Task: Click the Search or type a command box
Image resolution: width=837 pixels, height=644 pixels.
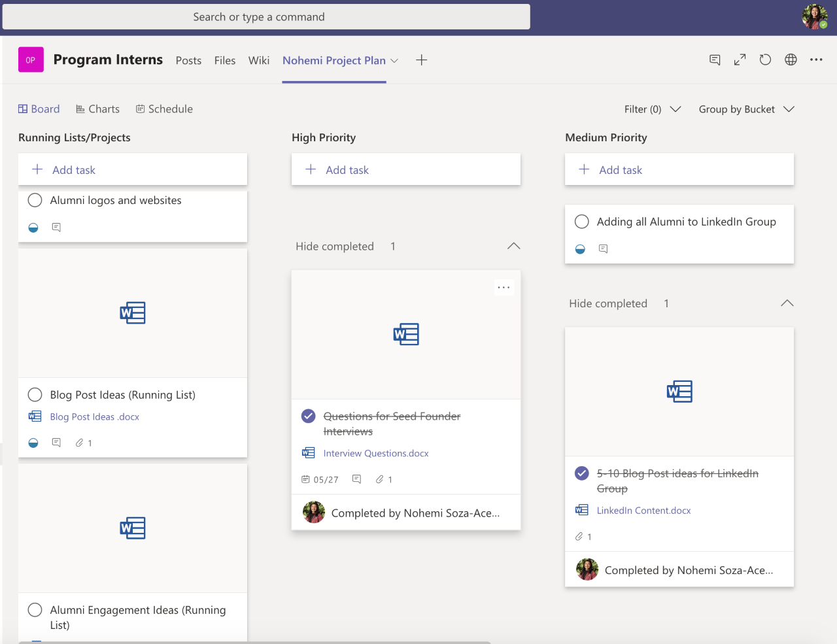Action: (266, 17)
